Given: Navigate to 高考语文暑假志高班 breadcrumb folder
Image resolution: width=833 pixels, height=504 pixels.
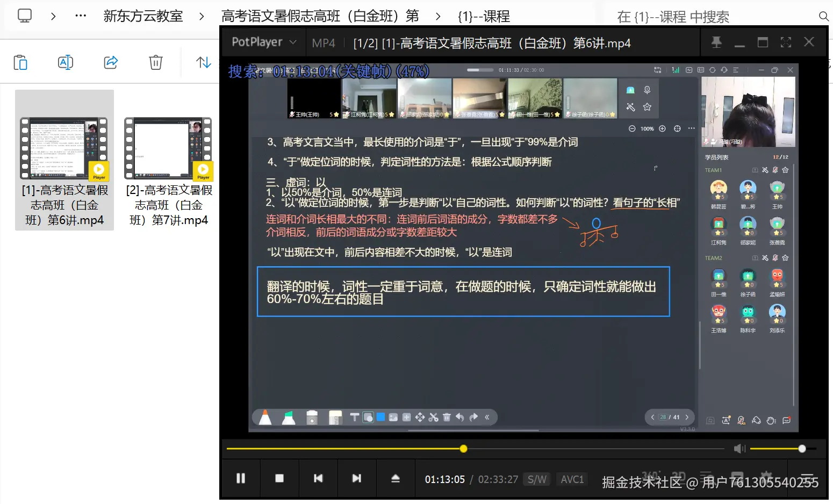Looking at the screenshot, I should (320, 16).
